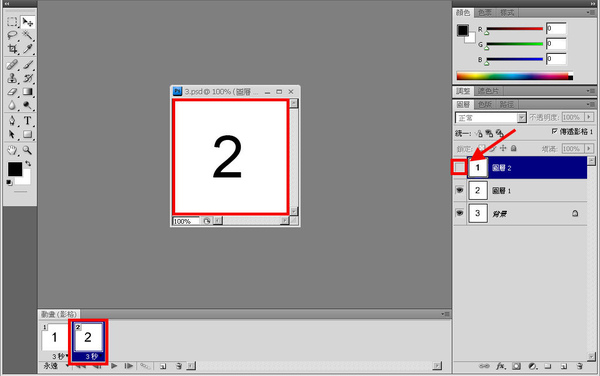Image resolution: width=600 pixels, height=376 pixels.
Task: Select the Pen tool
Action: point(12,121)
